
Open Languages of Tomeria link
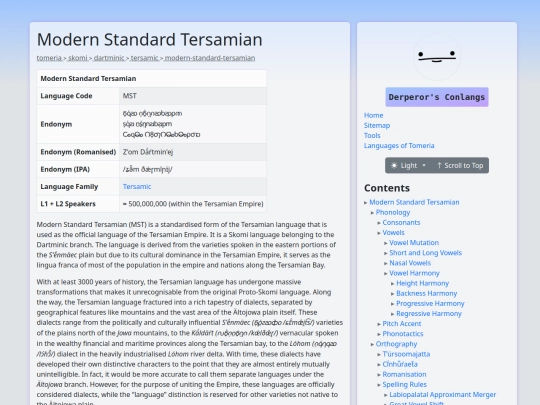click(399, 146)
